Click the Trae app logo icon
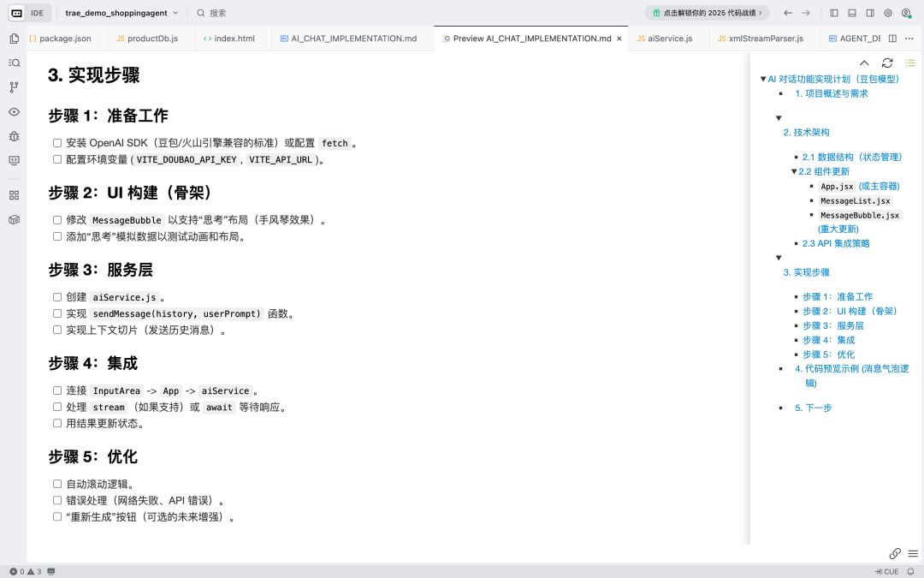The image size is (924, 578). tap(17, 13)
